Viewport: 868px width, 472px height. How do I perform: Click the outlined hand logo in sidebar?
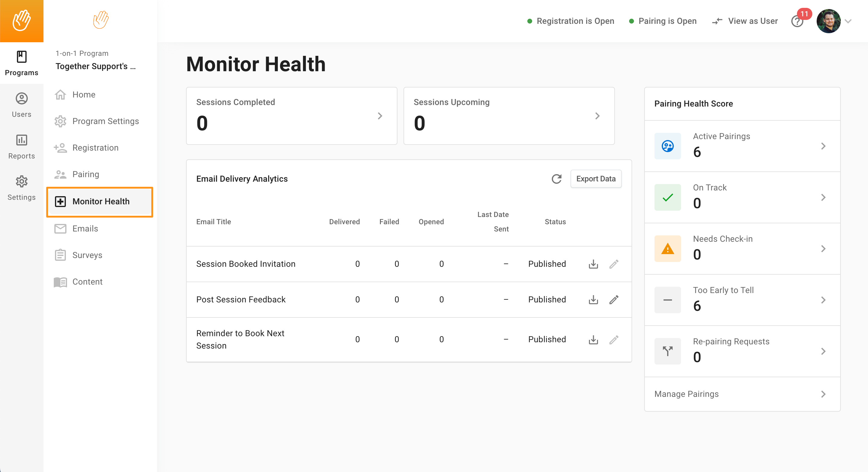point(100,20)
